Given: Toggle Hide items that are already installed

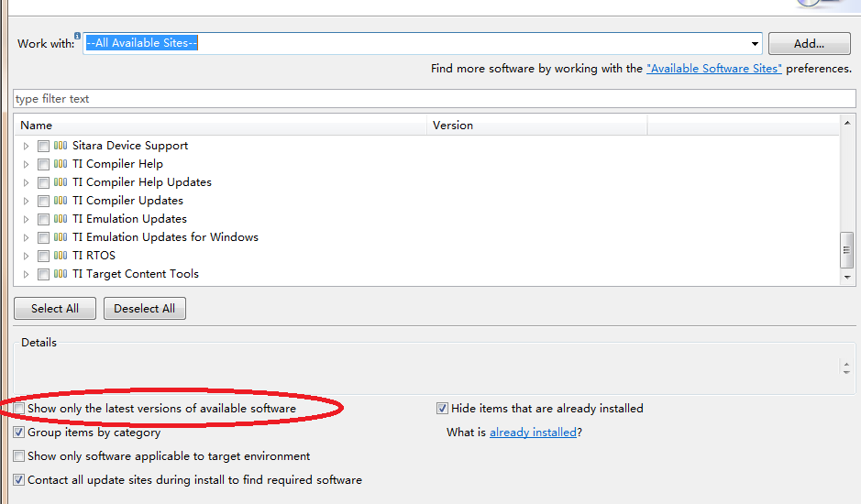Looking at the screenshot, I should point(443,409).
